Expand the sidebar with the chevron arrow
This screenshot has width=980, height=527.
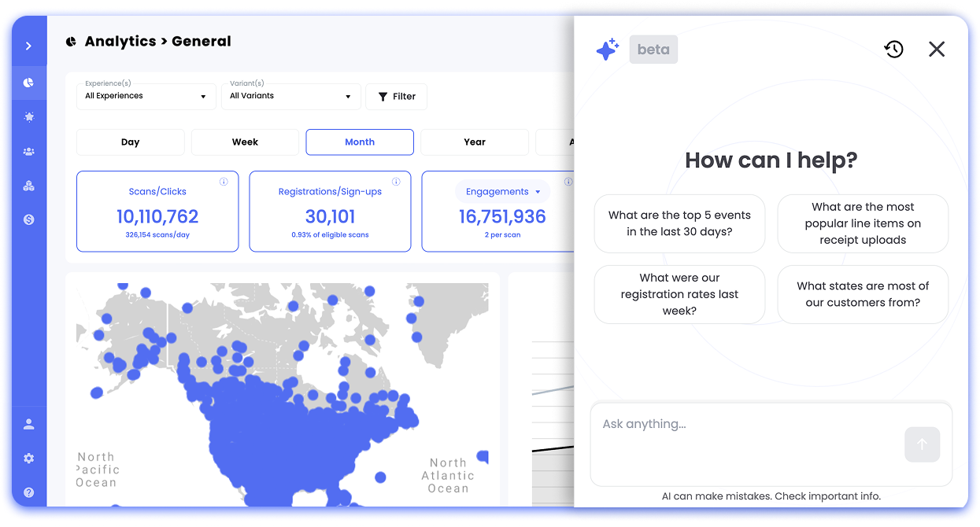point(28,46)
